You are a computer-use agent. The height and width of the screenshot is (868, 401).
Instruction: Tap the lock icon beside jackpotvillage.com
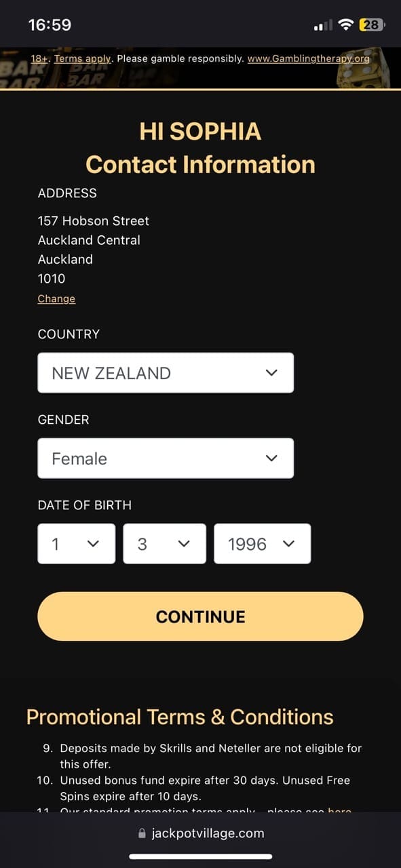[x=142, y=833]
